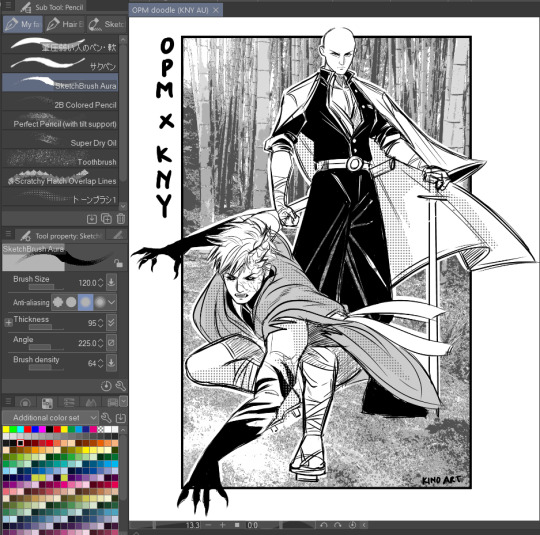Switch to the Hair B sub tool group
Image resolution: width=540 pixels, height=535 pixels.
coord(65,24)
